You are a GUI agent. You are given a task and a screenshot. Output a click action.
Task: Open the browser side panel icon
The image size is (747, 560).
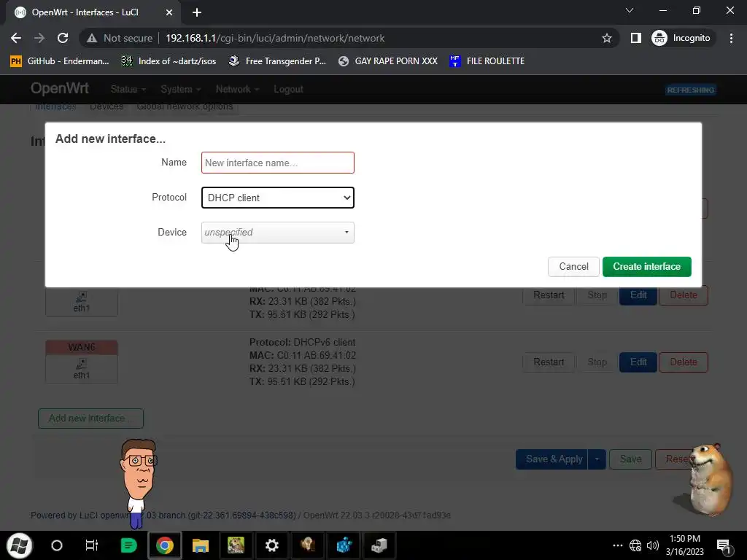pyautogui.click(x=636, y=38)
